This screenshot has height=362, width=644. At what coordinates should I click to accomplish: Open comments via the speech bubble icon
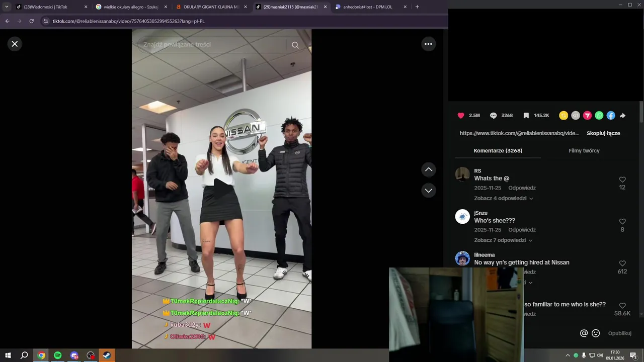click(494, 116)
